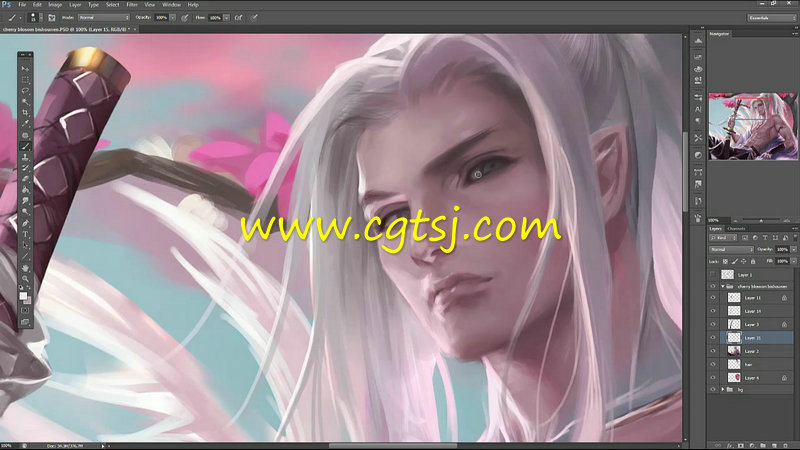The image size is (800, 450).
Task: Select the Magic Wand tool
Action: coord(25,102)
